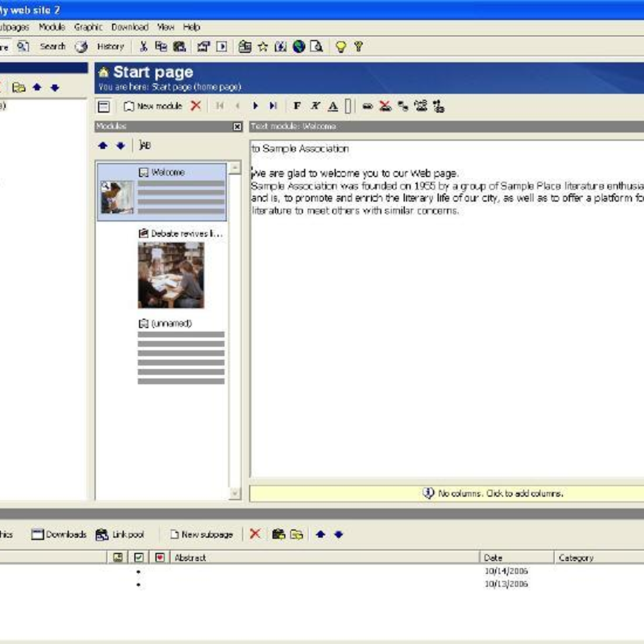
Task: Click the folder icon in left panel toolbar
Action: [19, 87]
